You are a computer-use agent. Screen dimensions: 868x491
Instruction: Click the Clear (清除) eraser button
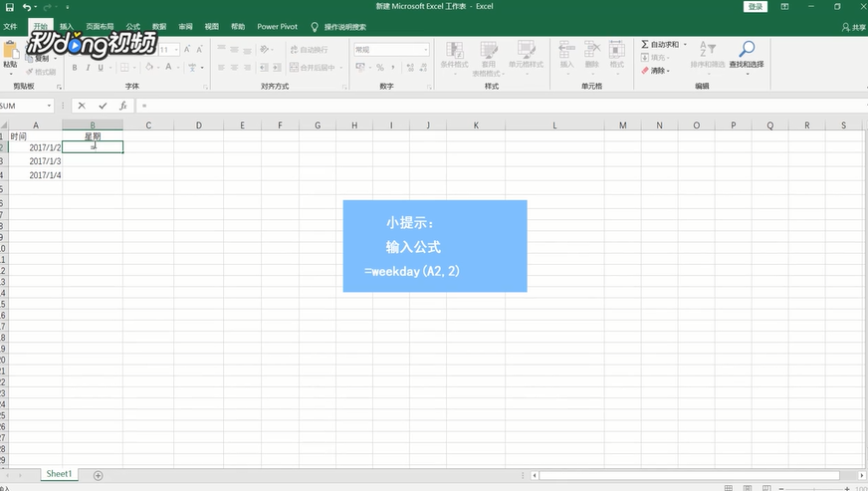point(655,71)
